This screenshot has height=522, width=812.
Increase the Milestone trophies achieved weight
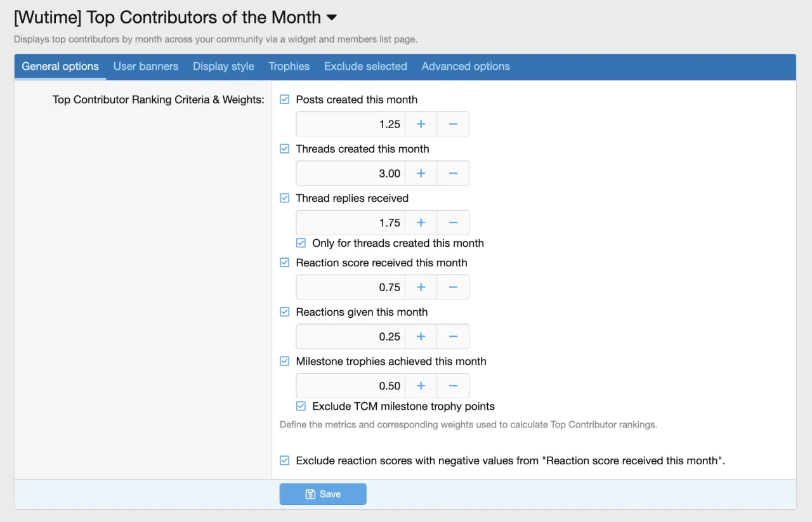421,386
